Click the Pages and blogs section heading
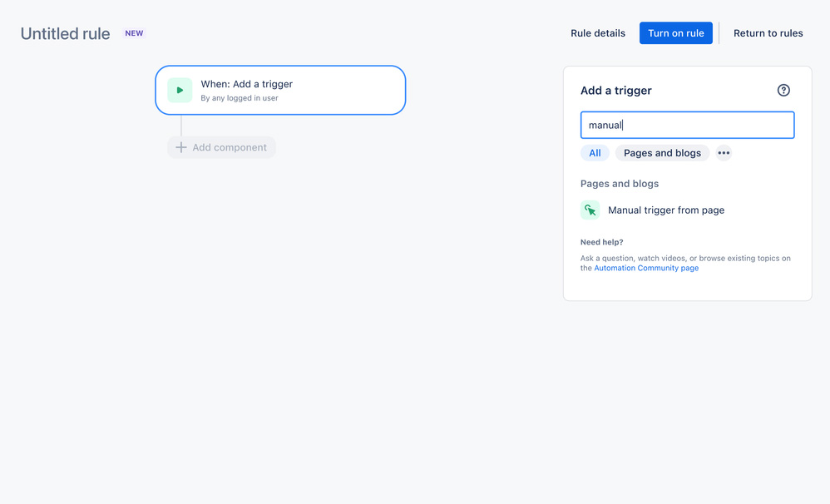 point(620,184)
